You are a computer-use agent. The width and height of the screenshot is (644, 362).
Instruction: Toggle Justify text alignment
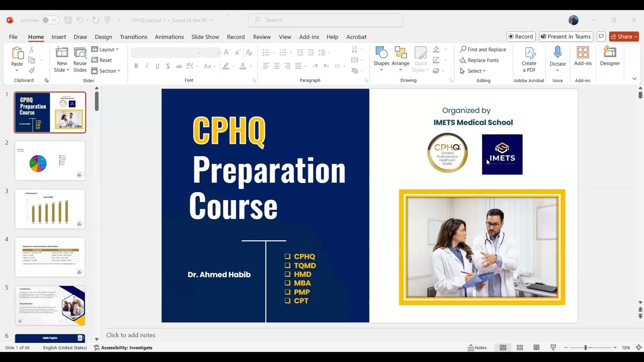pos(298,66)
